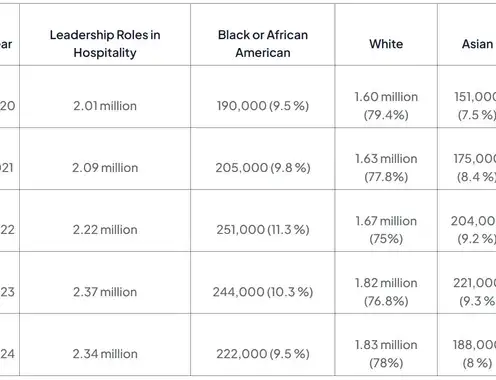The image size is (496, 380).
Task: Select the 251,000 (11.3 %) cell
Action: coord(263,229)
